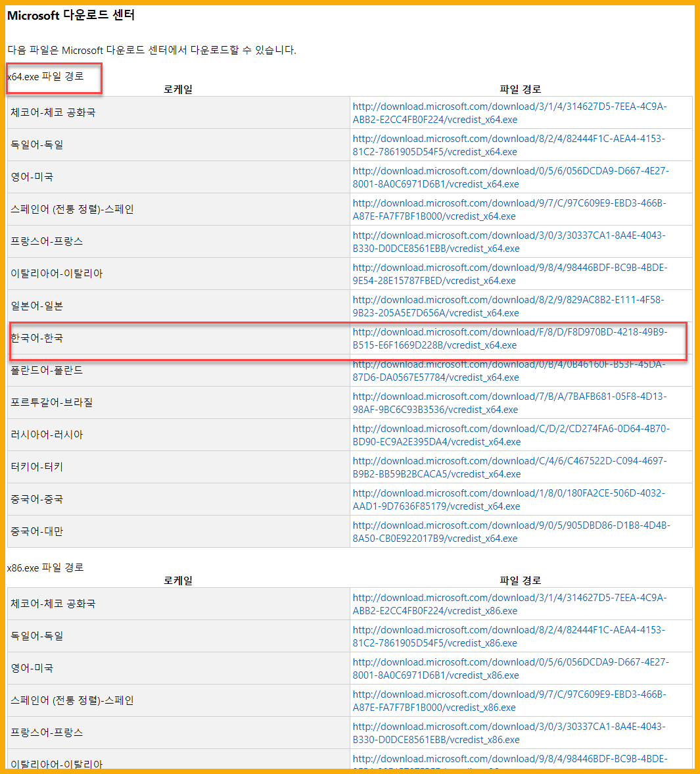This screenshot has height=774, width=700.
Task: Open the x64 English (영어-미국) download link
Action: 511,177
